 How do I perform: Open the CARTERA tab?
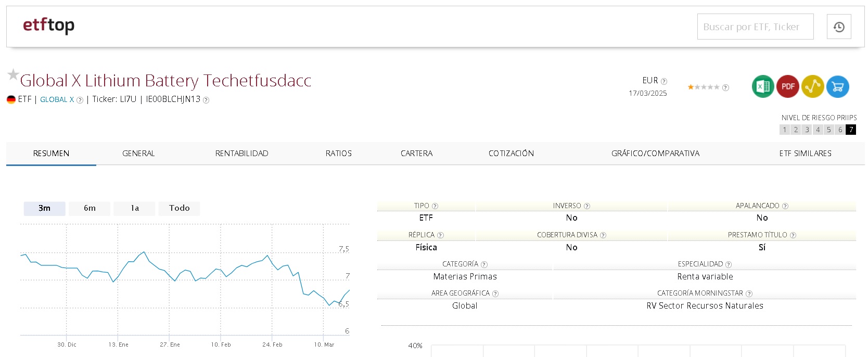(x=416, y=154)
